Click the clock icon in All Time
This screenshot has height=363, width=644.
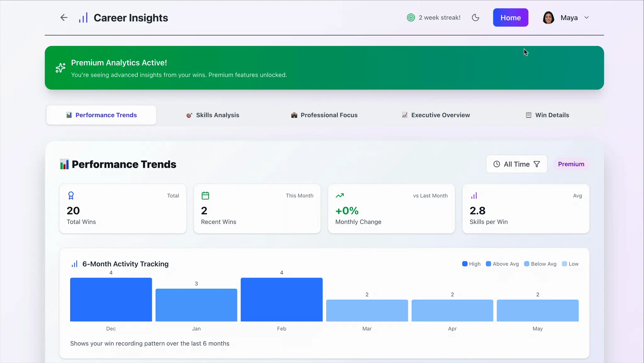pyautogui.click(x=497, y=164)
